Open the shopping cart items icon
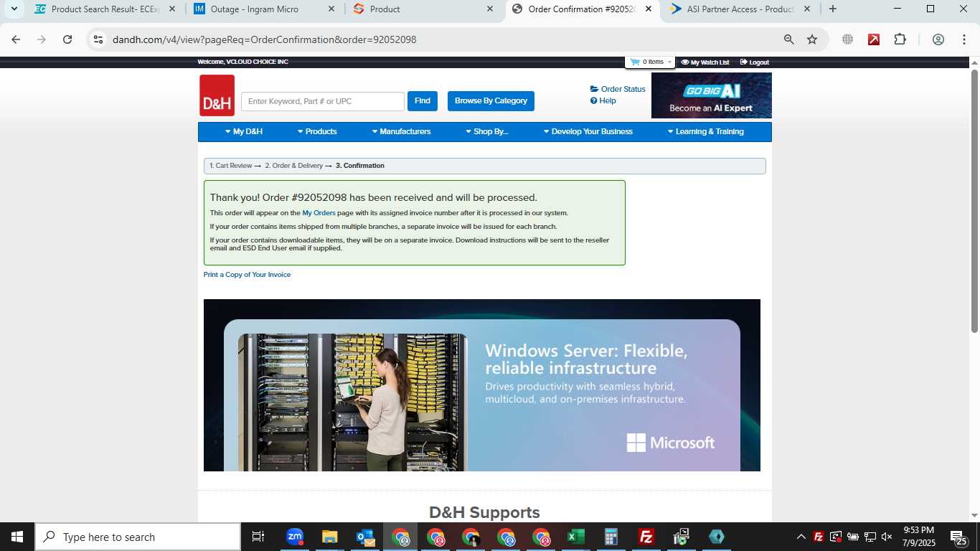 tap(634, 62)
